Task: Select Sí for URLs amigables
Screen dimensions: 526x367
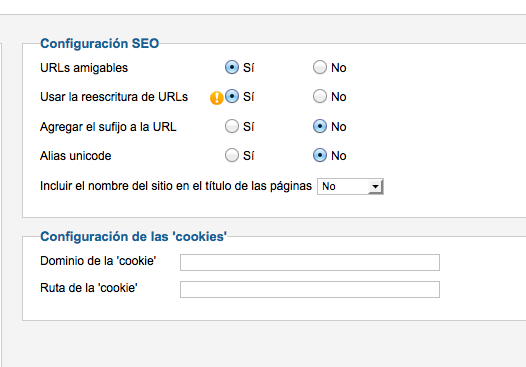Action: coord(232,67)
